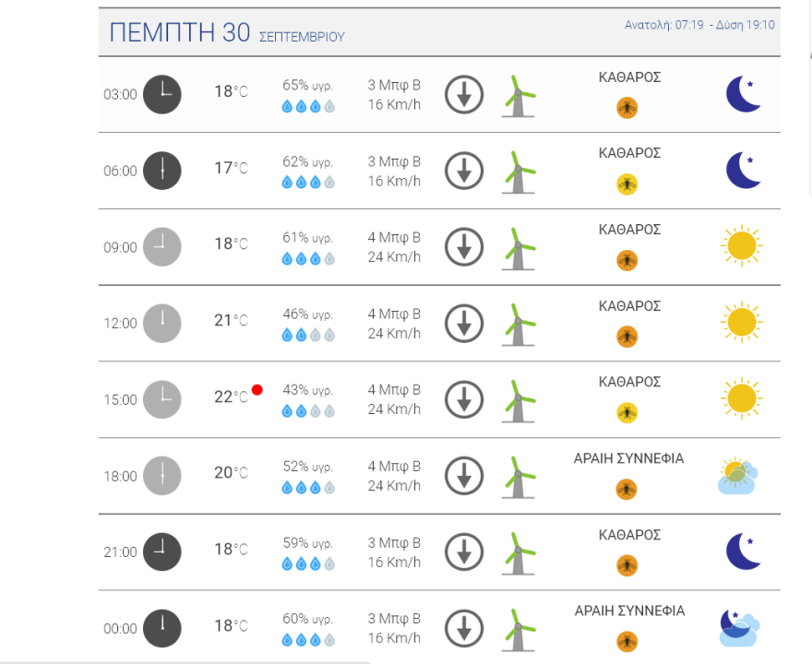
Task: Click the sunrise and sunset times text
Action: click(699, 25)
